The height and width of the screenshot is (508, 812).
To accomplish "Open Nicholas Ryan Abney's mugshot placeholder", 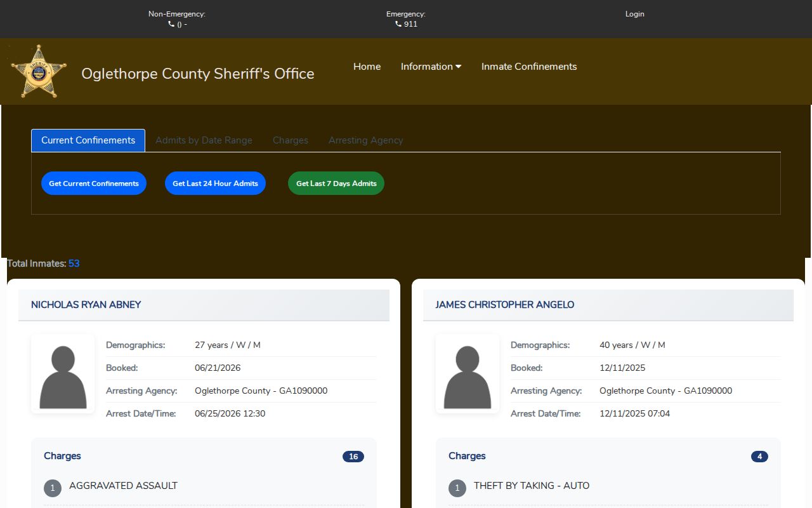I will click(x=63, y=374).
